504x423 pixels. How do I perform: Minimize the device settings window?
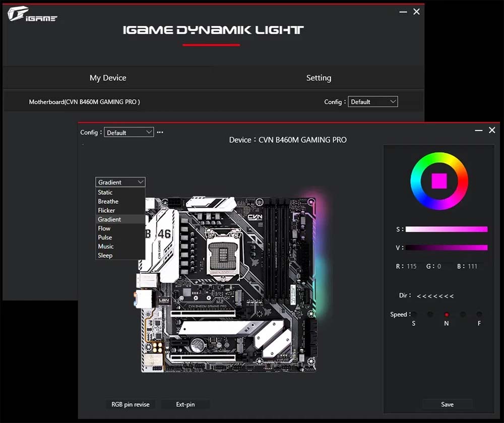[x=479, y=130]
